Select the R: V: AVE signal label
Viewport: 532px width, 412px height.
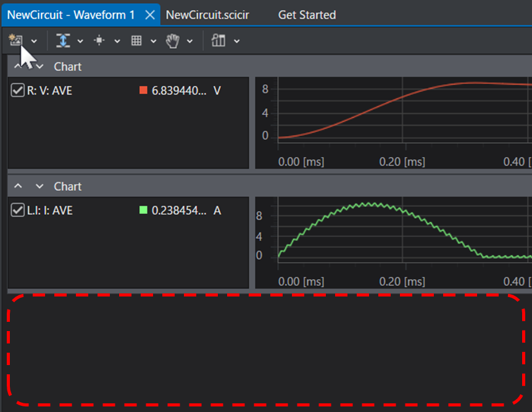point(49,91)
